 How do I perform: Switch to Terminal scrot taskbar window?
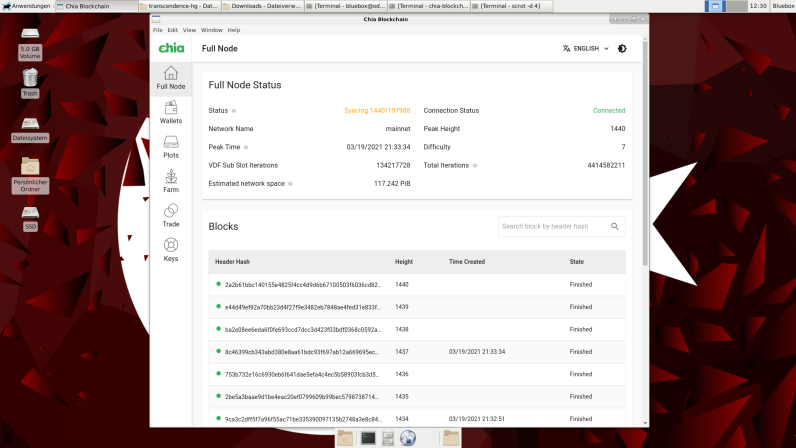[511, 6]
